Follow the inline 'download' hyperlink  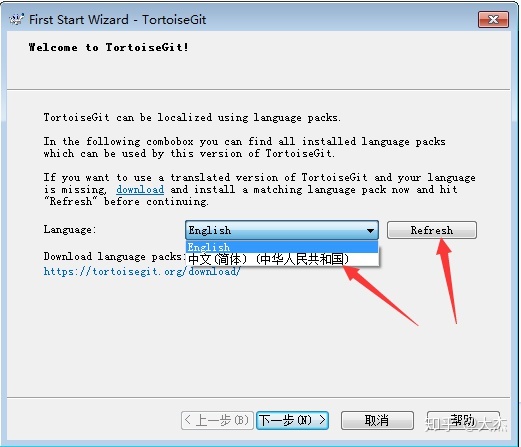point(140,189)
